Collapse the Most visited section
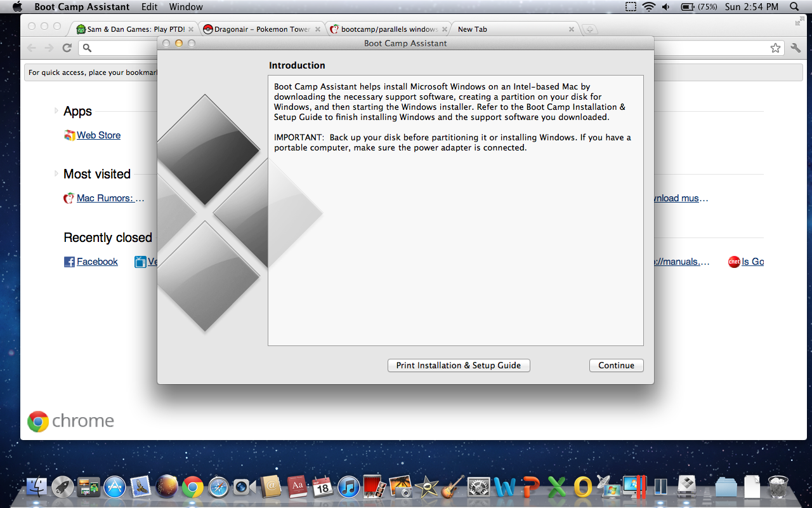Image resolution: width=812 pixels, height=508 pixels. pos(56,174)
